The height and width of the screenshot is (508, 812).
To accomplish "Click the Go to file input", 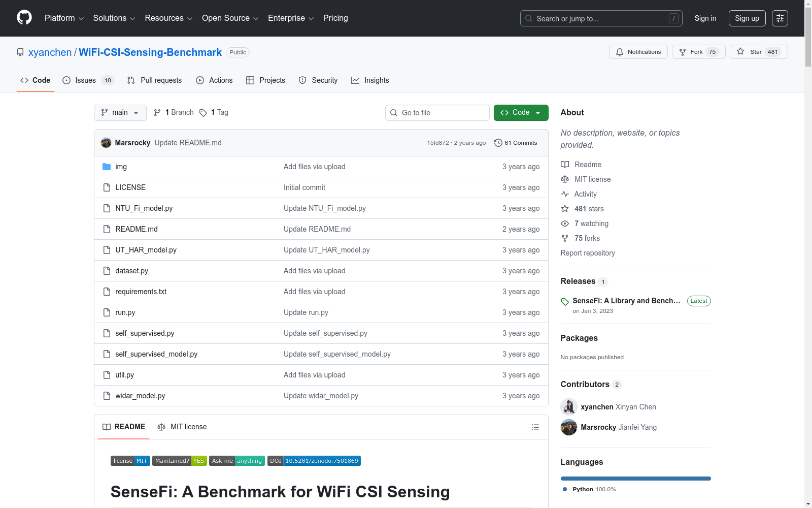I will 437,113.
